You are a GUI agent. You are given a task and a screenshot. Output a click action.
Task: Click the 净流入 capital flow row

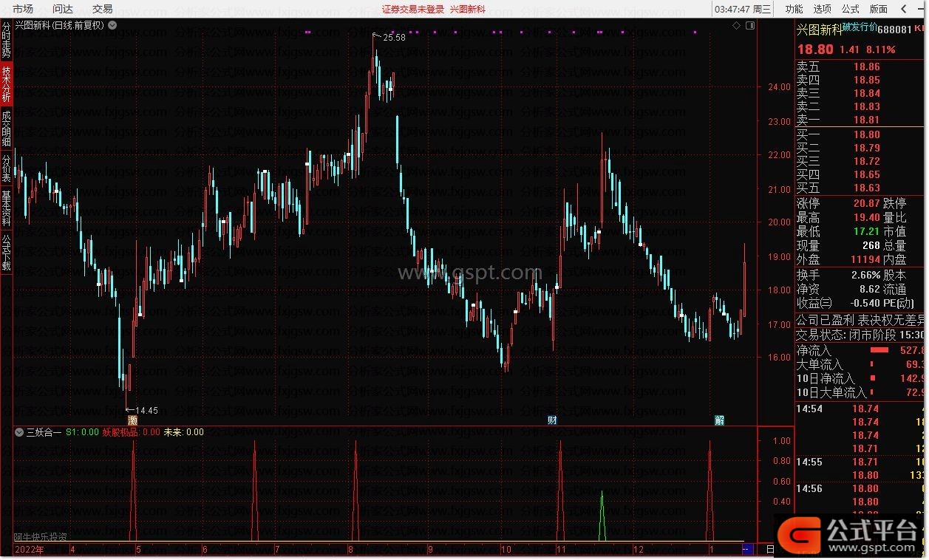click(861, 350)
